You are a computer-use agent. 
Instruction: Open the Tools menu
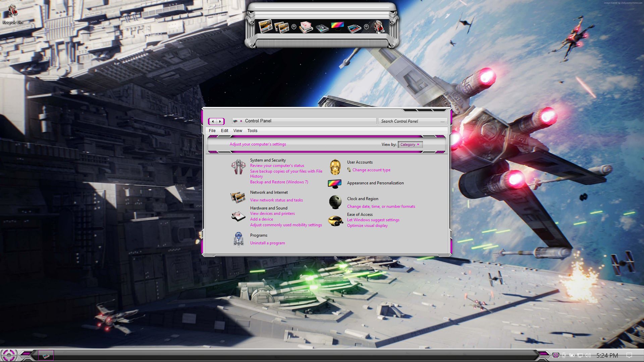coord(252,131)
